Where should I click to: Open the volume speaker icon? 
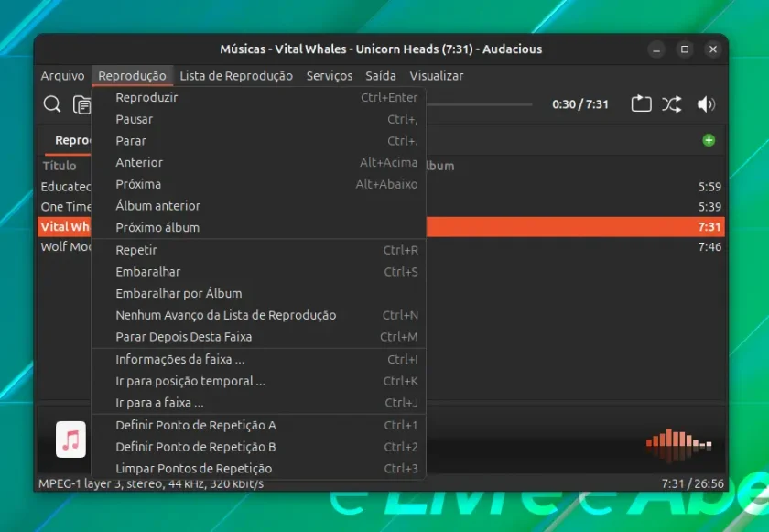[x=706, y=104]
